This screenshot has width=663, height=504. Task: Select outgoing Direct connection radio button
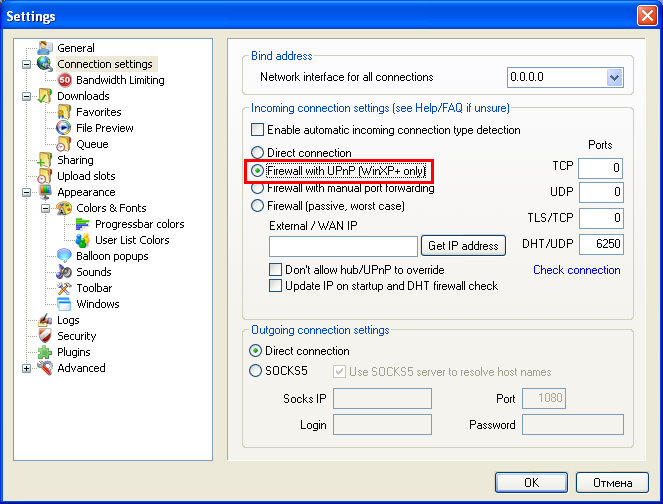[x=255, y=351]
